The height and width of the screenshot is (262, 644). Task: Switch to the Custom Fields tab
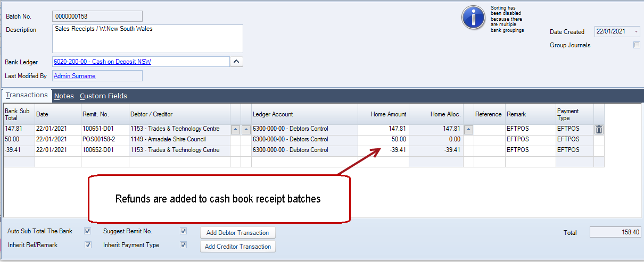point(103,96)
